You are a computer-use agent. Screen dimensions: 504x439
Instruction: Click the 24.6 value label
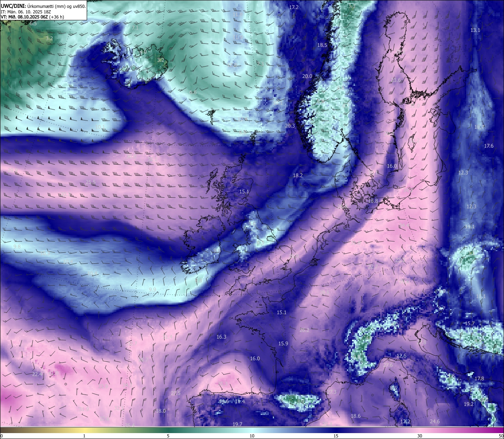tap(435, 422)
